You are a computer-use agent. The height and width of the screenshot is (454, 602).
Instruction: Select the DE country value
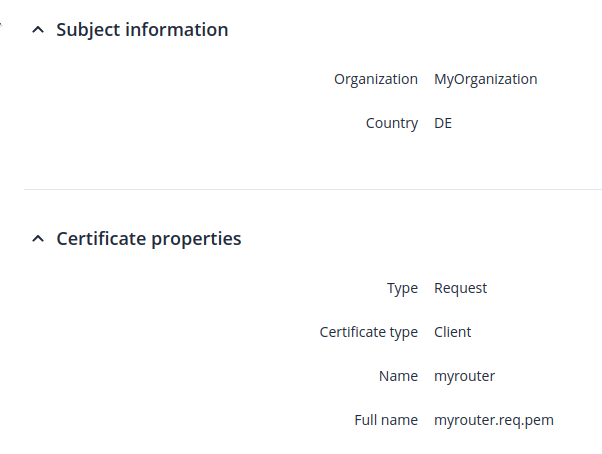click(443, 123)
